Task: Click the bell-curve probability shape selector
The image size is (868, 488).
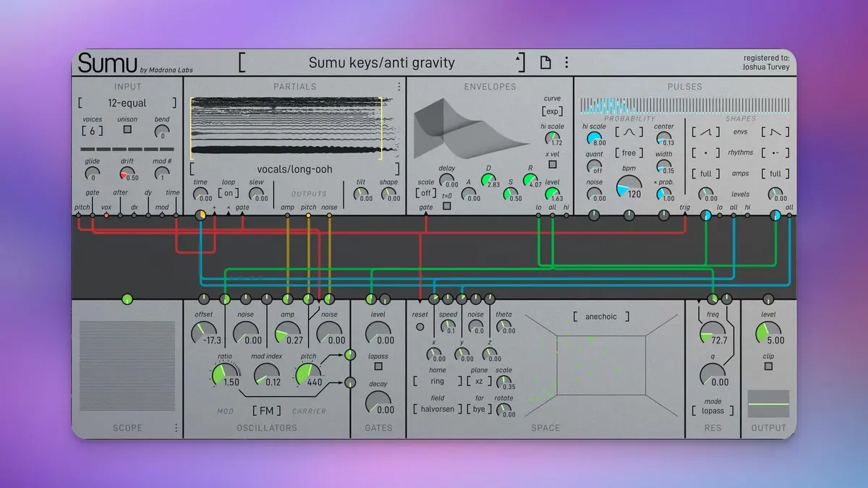Action: (x=629, y=132)
